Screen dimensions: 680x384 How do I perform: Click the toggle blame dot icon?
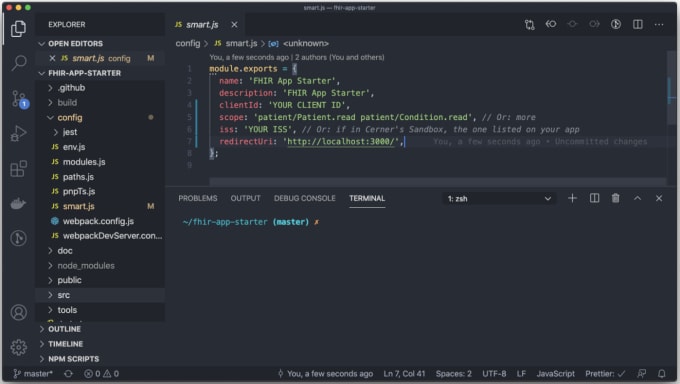(x=572, y=24)
